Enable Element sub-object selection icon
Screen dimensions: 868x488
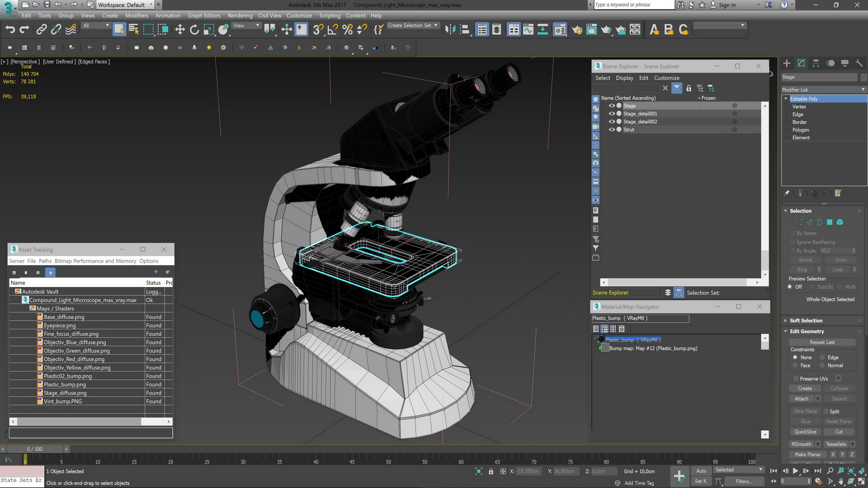coord(840,222)
